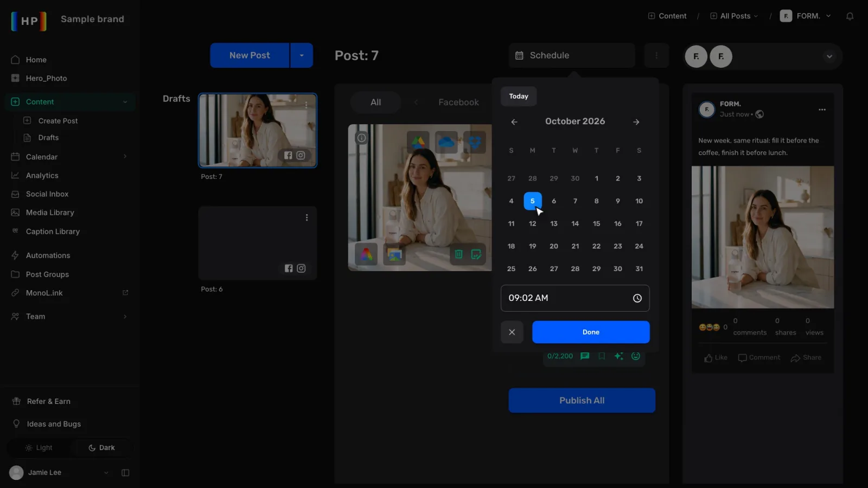Choose October 31 in calendar
This screenshot has height=488, width=868.
(x=639, y=269)
